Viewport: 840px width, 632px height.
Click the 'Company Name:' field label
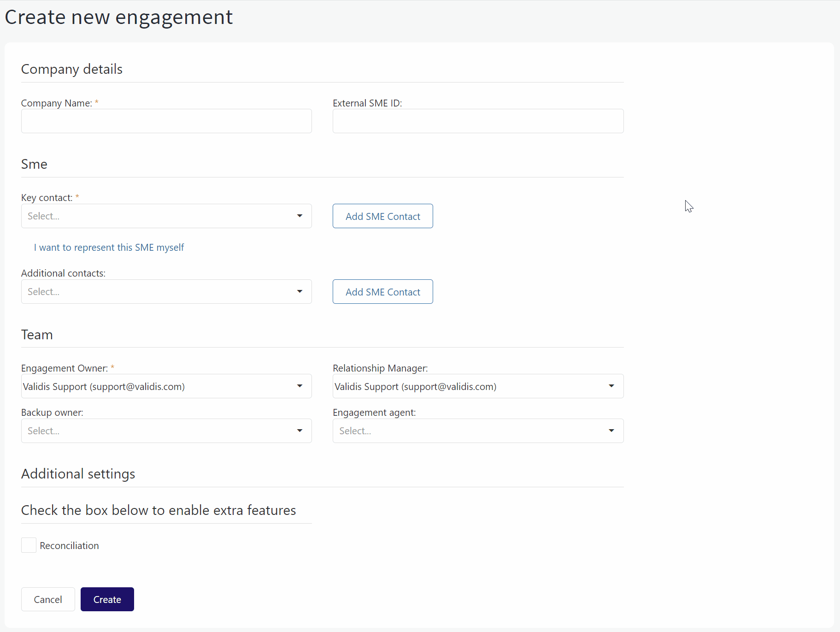pos(57,103)
